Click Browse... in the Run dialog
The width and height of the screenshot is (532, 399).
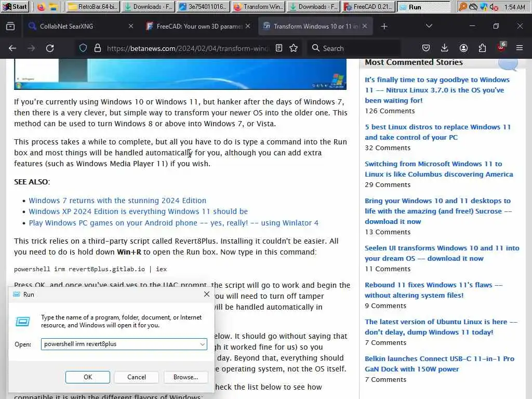click(185, 377)
